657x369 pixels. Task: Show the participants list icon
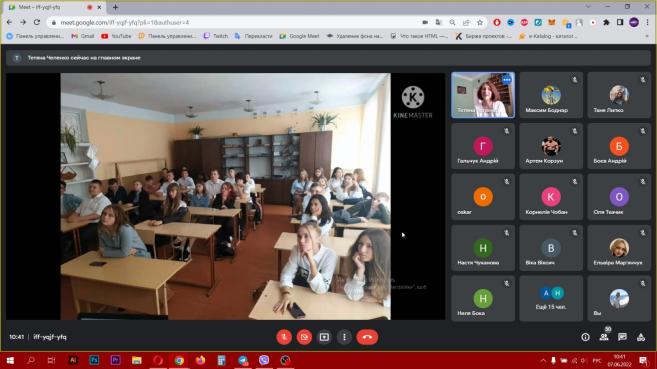coord(604,337)
